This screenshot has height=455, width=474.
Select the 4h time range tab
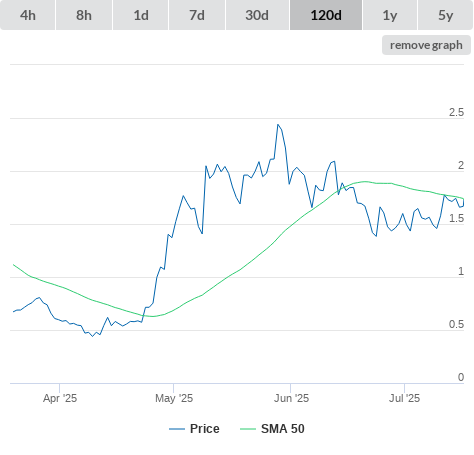(x=28, y=15)
